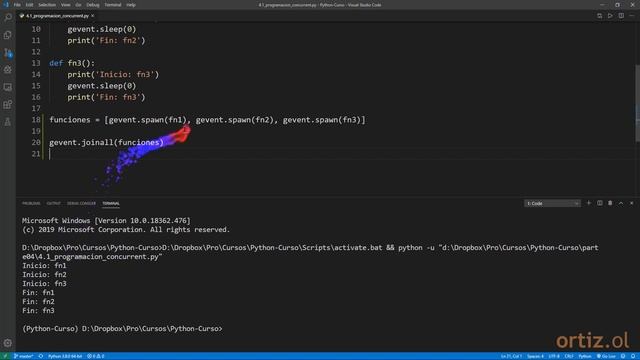Open the Edit menu
The image size is (640, 360).
29,5
